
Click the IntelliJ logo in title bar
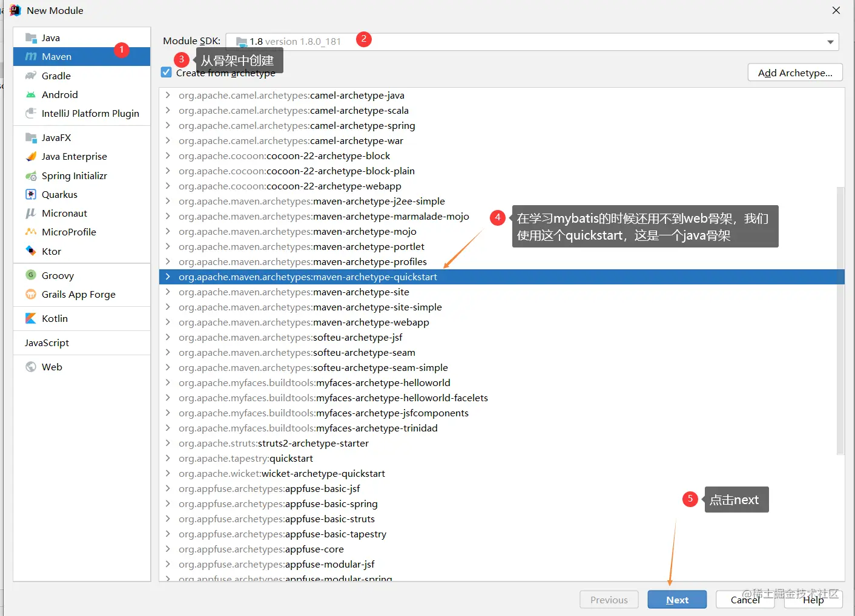(x=15, y=10)
